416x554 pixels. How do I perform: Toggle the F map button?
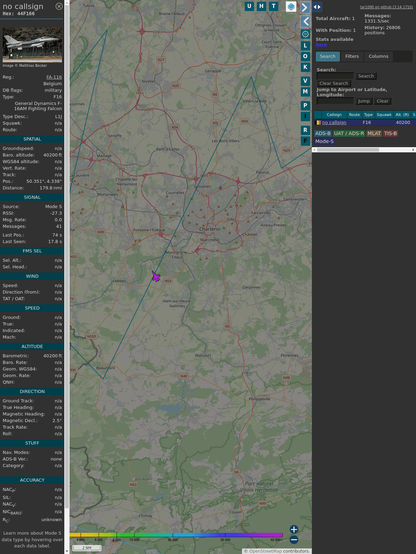click(305, 141)
